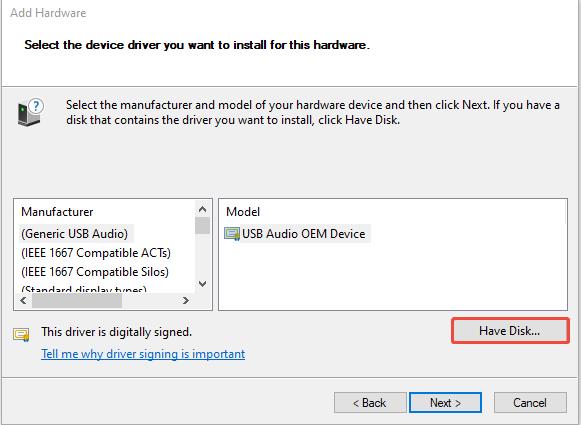Select (IEEE 1667 Compatible ACTs) manufacturer

[96, 253]
